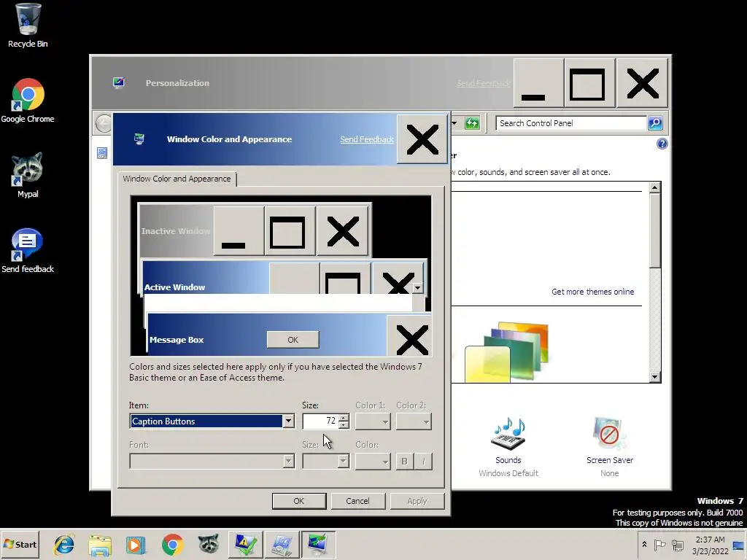Screen dimensions: 747x560
Task: Click Inactive Window title in preview
Action: tap(175, 231)
